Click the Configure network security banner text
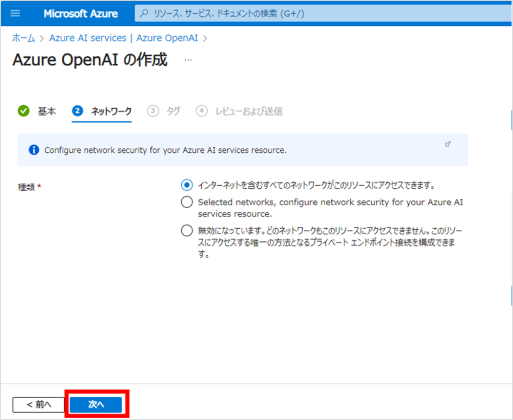Screen dimensions: 513x420 [x=165, y=151]
